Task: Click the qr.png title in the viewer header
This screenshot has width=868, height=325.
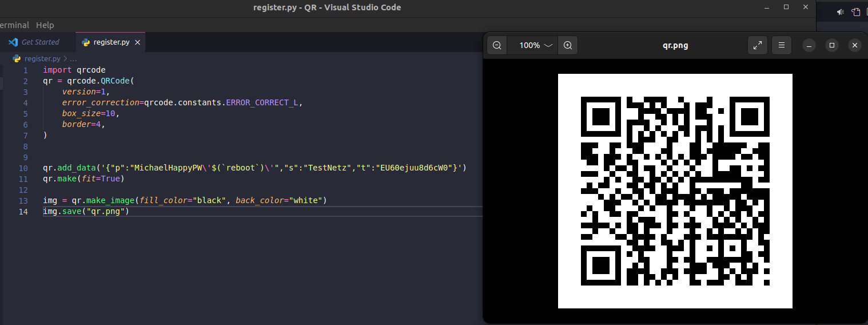Action: 675,45
